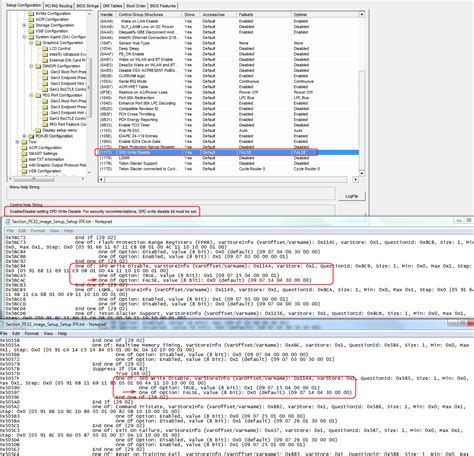474x456 pixels.
Task: Select the SMART Settings folder icon
Action: tap(24, 154)
